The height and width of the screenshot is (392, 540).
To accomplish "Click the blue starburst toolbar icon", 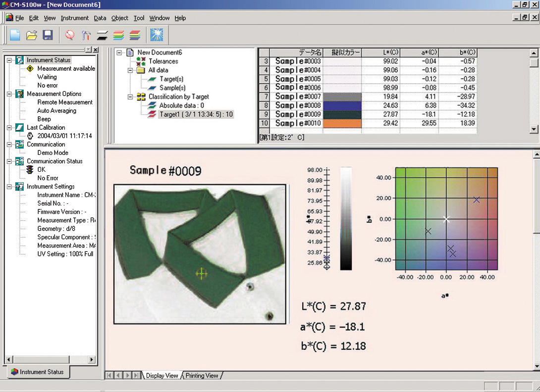I will pyautogui.click(x=157, y=35).
